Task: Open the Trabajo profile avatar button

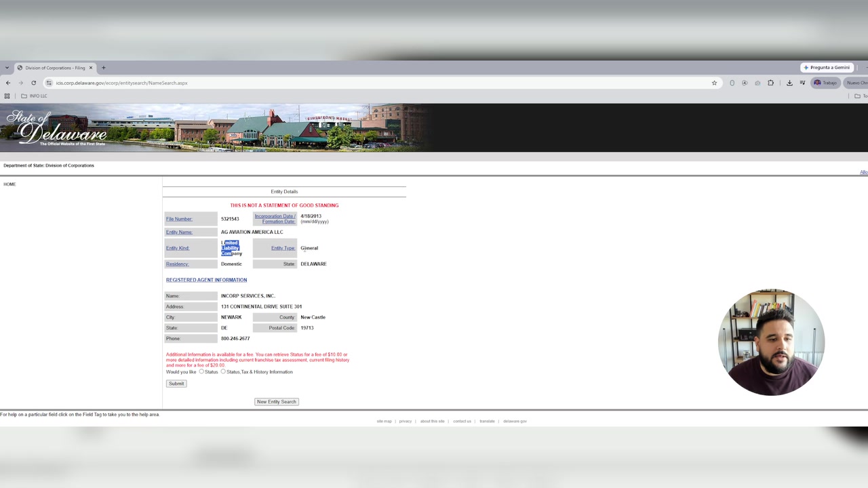Action: [825, 83]
